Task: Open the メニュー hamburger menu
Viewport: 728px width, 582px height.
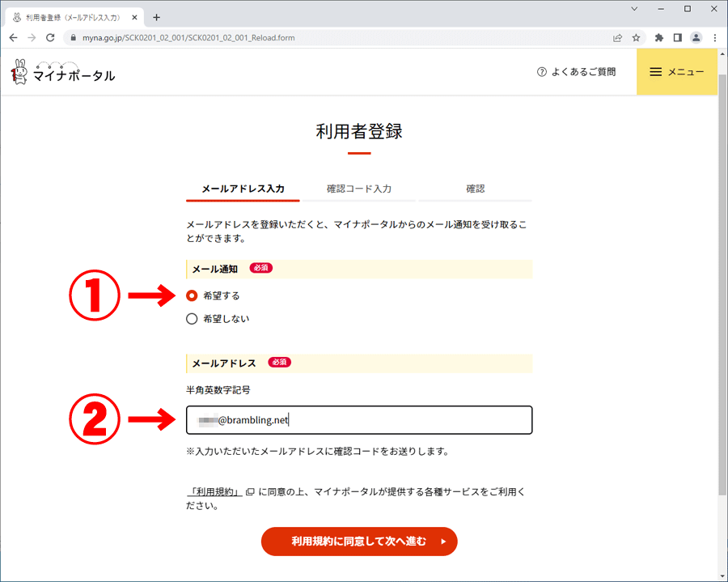Action: click(x=677, y=72)
